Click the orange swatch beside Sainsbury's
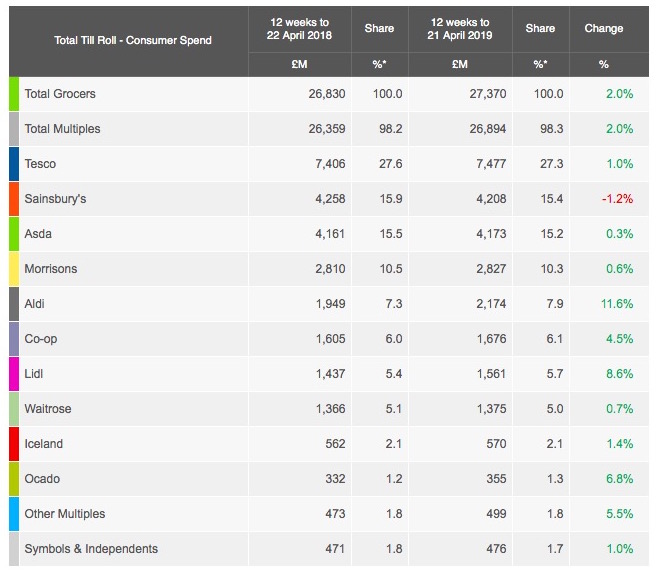Viewport: 661px width, 576px height. [x=14, y=199]
